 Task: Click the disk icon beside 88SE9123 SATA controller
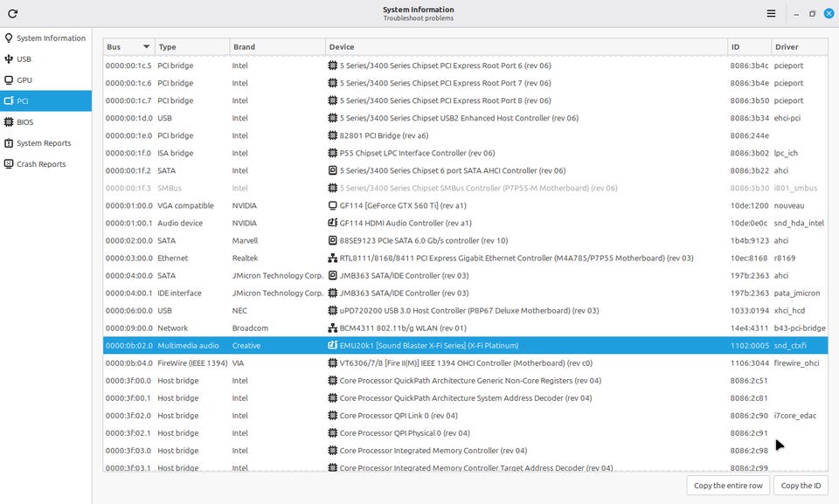pos(332,240)
